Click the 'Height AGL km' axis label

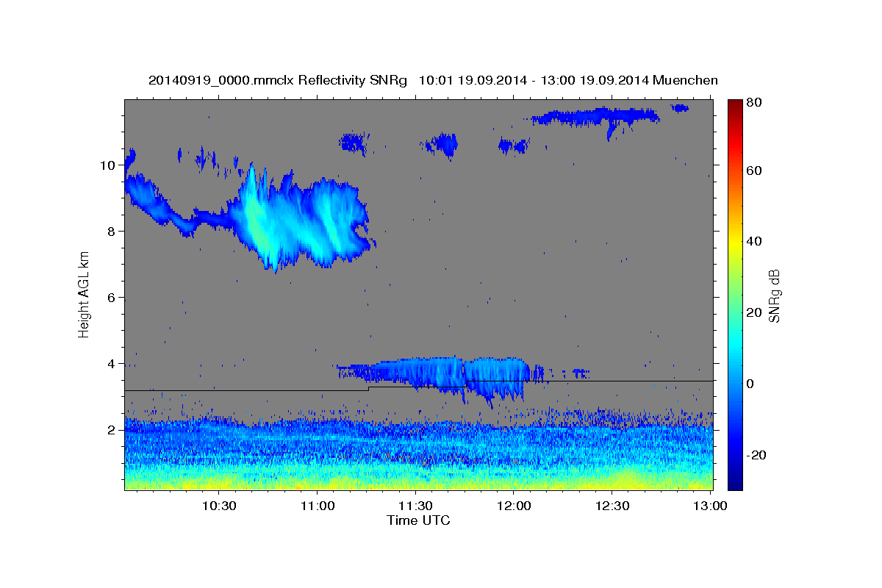(x=84, y=295)
